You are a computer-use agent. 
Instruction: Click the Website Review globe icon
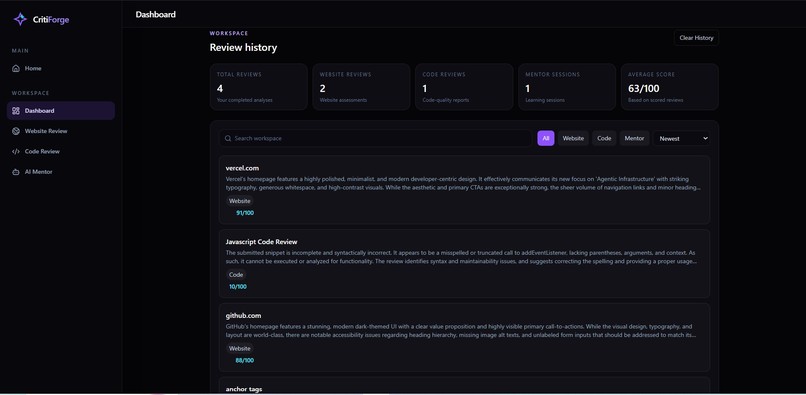pyautogui.click(x=16, y=131)
